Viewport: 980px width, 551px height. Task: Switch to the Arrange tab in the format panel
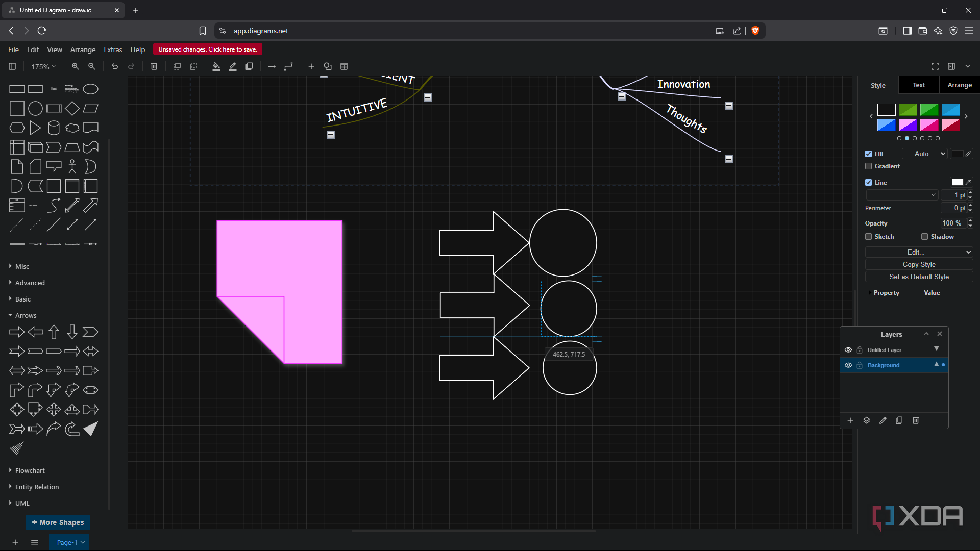960,85
